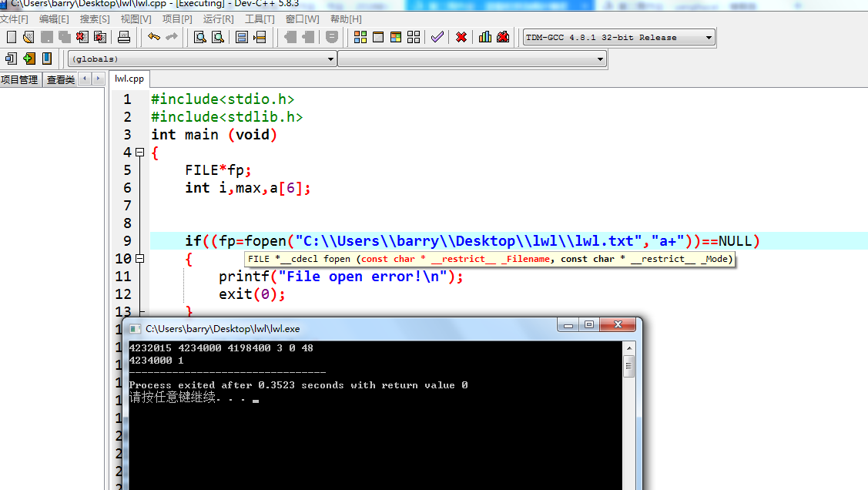The image size is (868, 490).
Task: Maximize the lwl.exe console window
Action: click(x=589, y=325)
